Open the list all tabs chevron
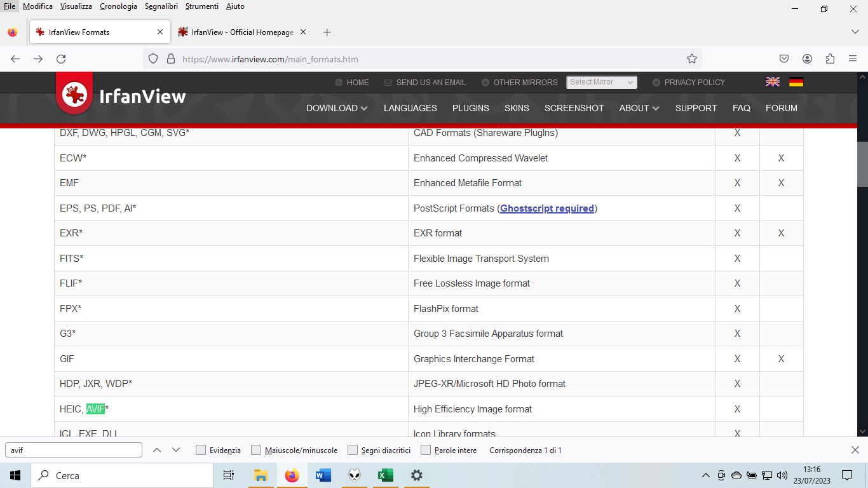 [855, 32]
